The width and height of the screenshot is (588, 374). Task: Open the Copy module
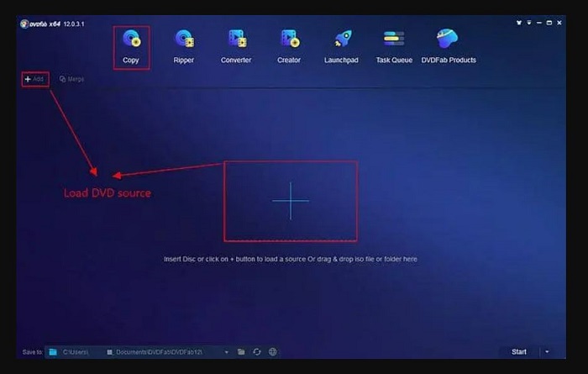(131, 47)
